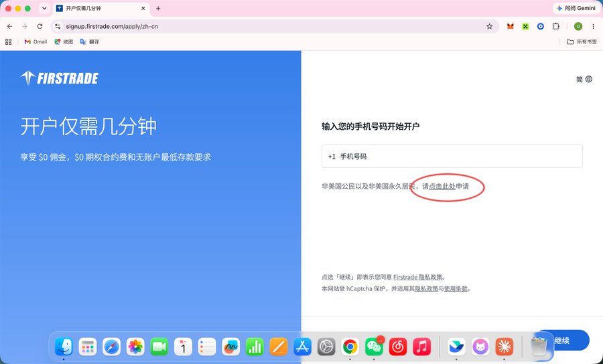Open Freeform from the dock
The width and height of the screenshot is (603, 364).
230,347
